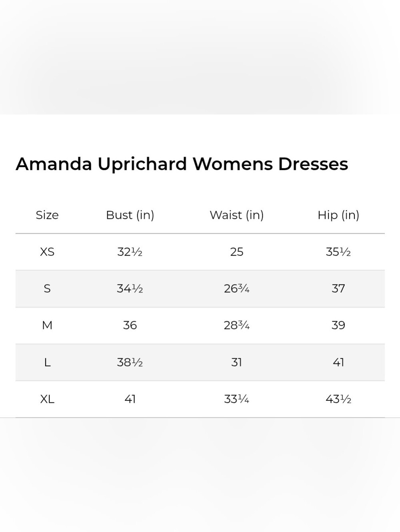
Task: Click the M size row label
Action: click(47, 325)
